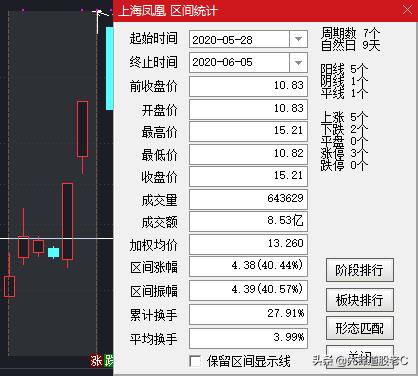Screen dimensions: 418x376
Task: Click the 前收盘价 value 10.83
Action: tap(248, 86)
